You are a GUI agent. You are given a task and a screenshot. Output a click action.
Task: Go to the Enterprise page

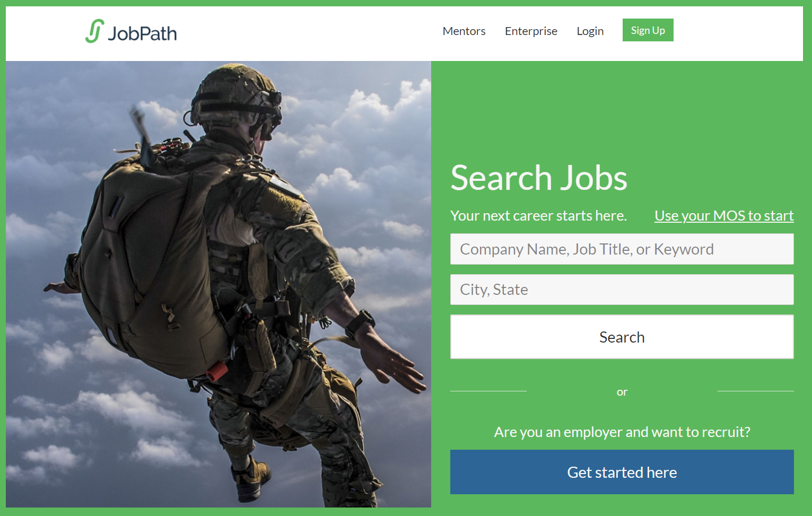click(530, 31)
